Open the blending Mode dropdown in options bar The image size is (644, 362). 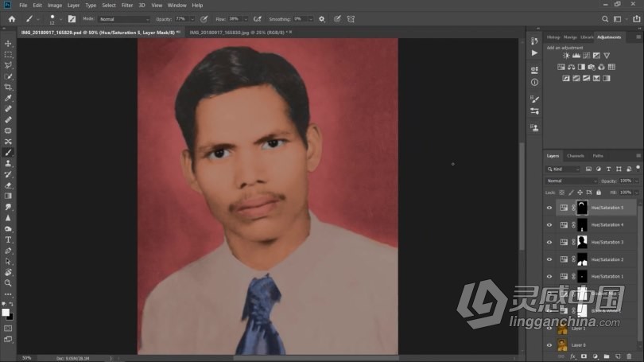point(124,19)
